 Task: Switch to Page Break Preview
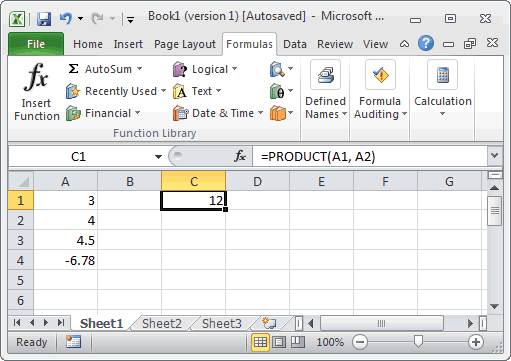[x=298, y=342]
